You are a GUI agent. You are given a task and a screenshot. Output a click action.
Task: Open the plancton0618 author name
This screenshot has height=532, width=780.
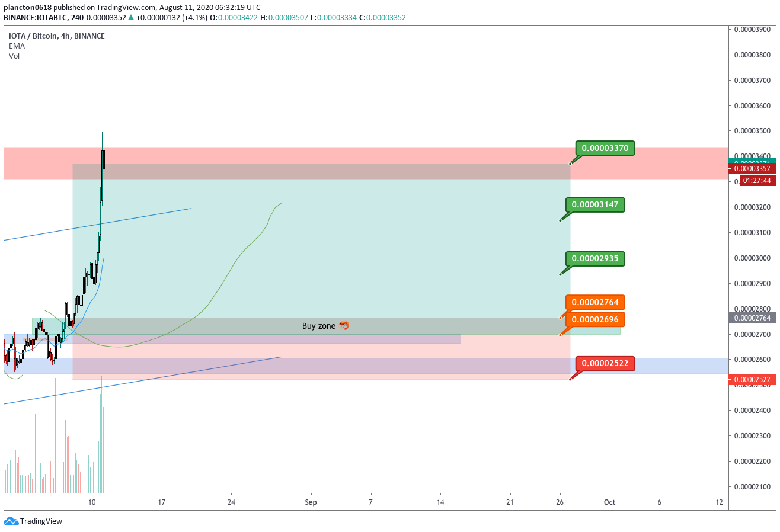click(27, 8)
